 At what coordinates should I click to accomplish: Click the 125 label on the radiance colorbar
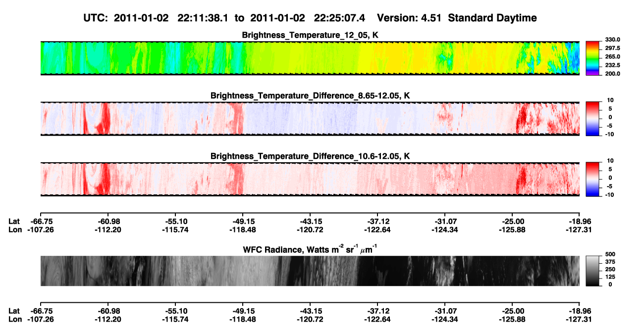click(x=611, y=277)
